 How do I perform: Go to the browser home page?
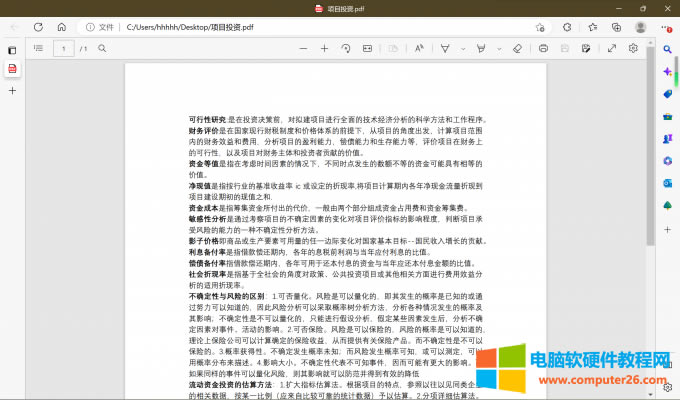60,27
